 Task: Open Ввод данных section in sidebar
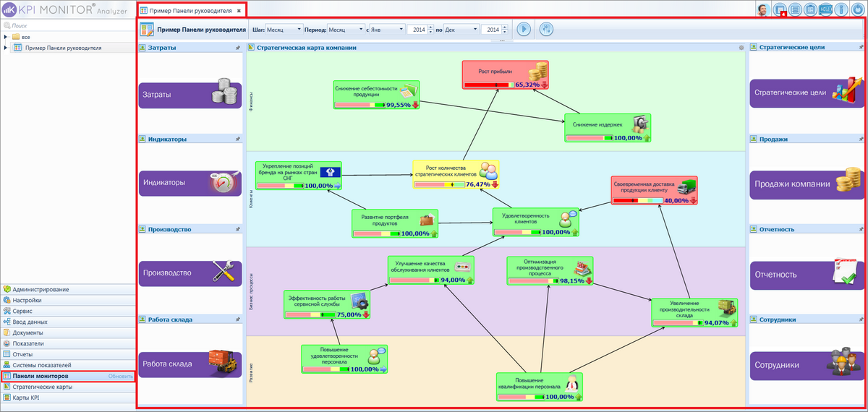click(x=68, y=322)
